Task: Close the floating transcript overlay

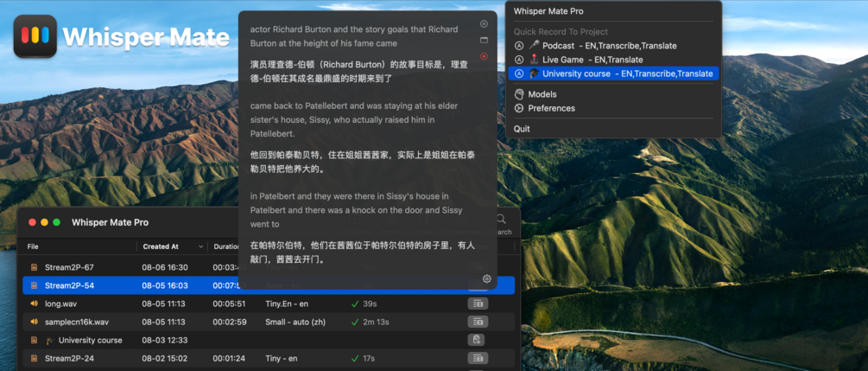Action: tap(484, 24)
